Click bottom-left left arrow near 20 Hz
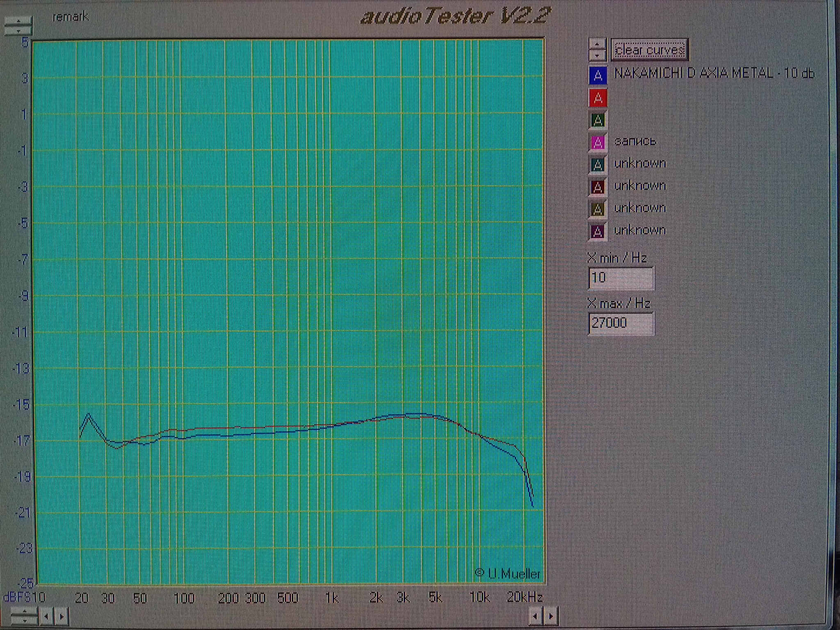This screenshot has width=840, height=630. 46,616
